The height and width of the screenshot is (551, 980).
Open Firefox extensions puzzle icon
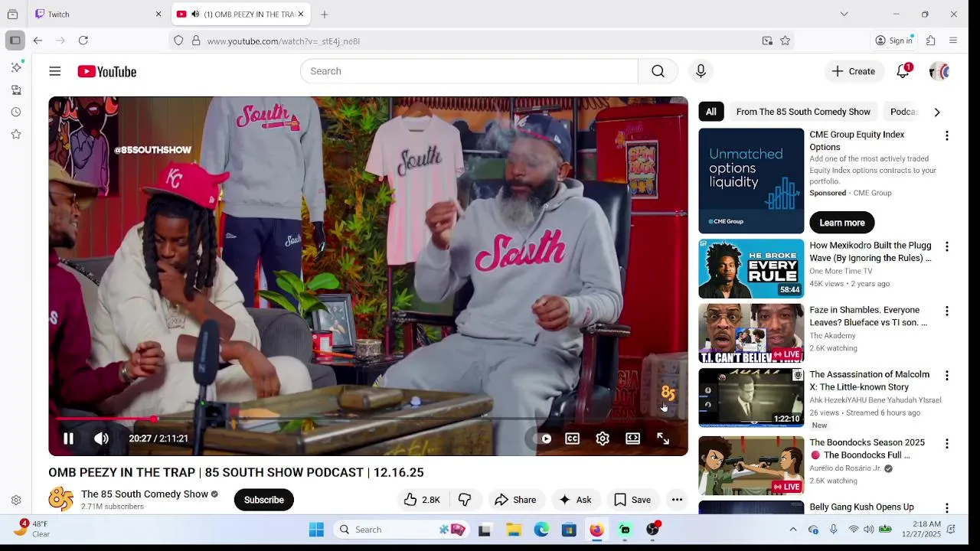931,41
